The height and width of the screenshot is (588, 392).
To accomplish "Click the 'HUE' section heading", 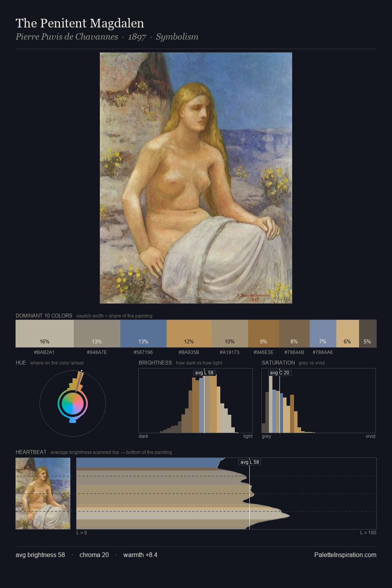I will tap(21, 363).
